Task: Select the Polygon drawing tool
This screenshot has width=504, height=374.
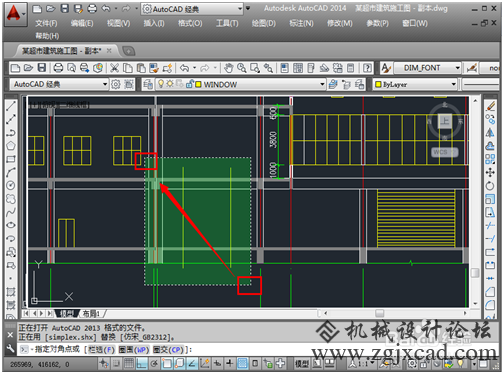Action: pyautogui.click(x=11, y=146)
